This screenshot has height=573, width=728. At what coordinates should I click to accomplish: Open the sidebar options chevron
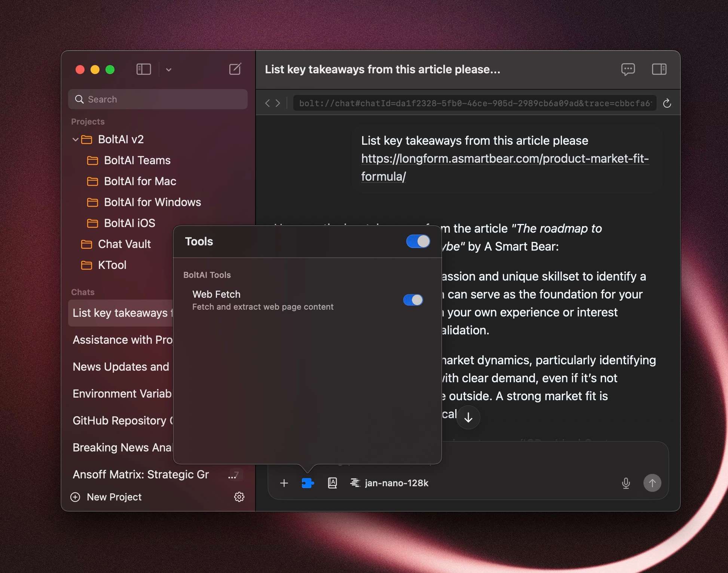pyautogui.click(x=169, y=70)
